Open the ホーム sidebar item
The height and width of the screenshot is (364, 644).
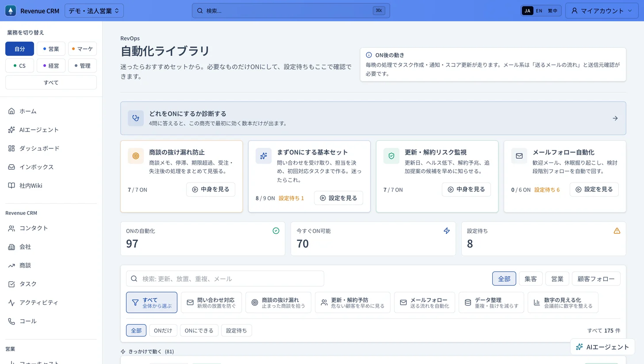point(51,111)
